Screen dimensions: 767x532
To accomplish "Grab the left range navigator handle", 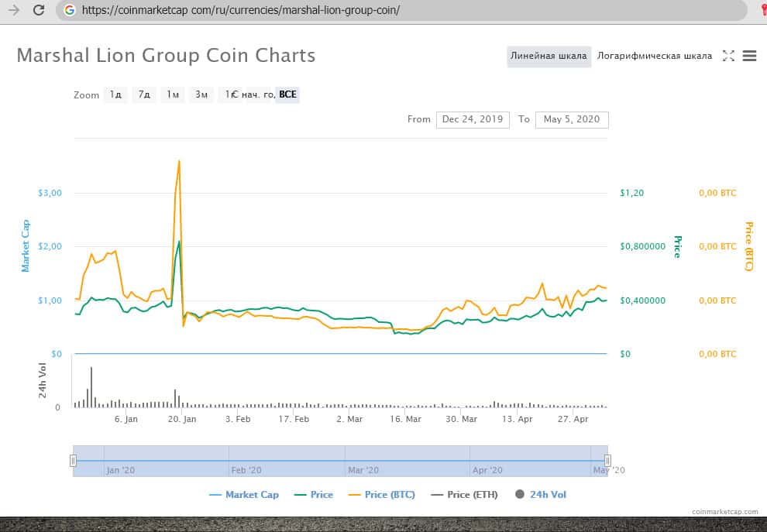I will pyautogui.click(x=74, y=461).
